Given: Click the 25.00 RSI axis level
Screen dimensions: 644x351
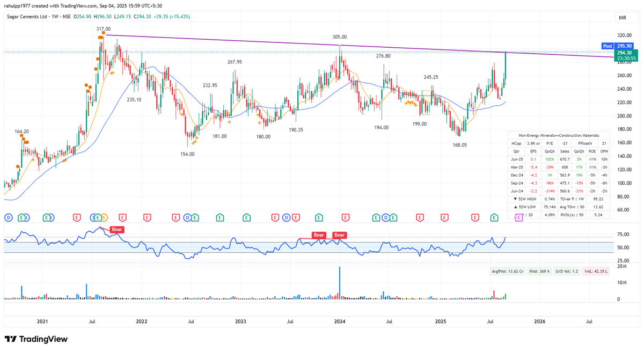Looking at the screenshot, I should (624, 260).
